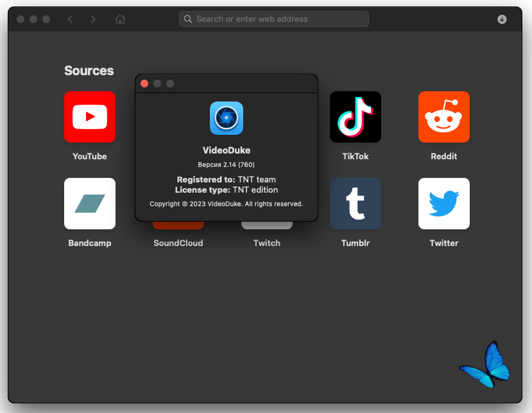Open the Reddit source

[444, 116]
